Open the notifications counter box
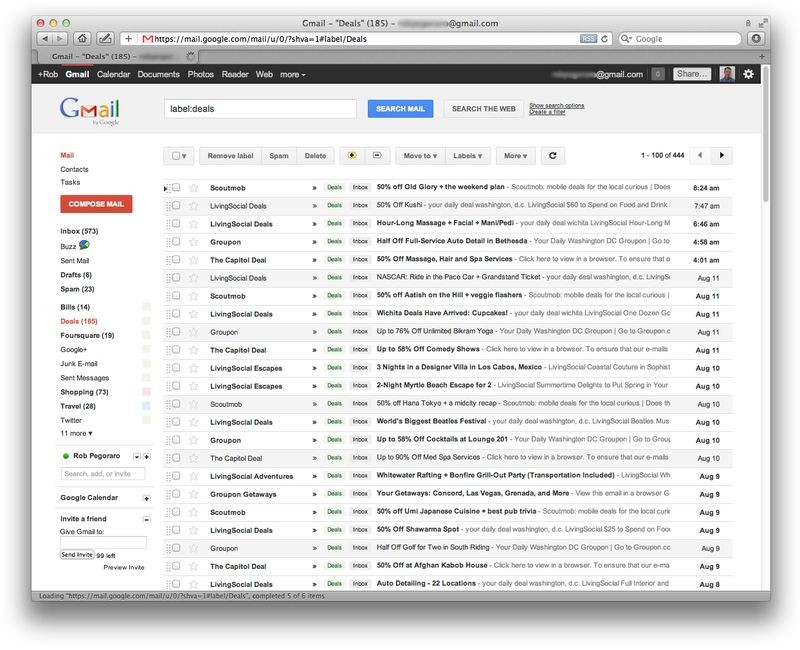 pyautogui.click(x=658, y=74)
